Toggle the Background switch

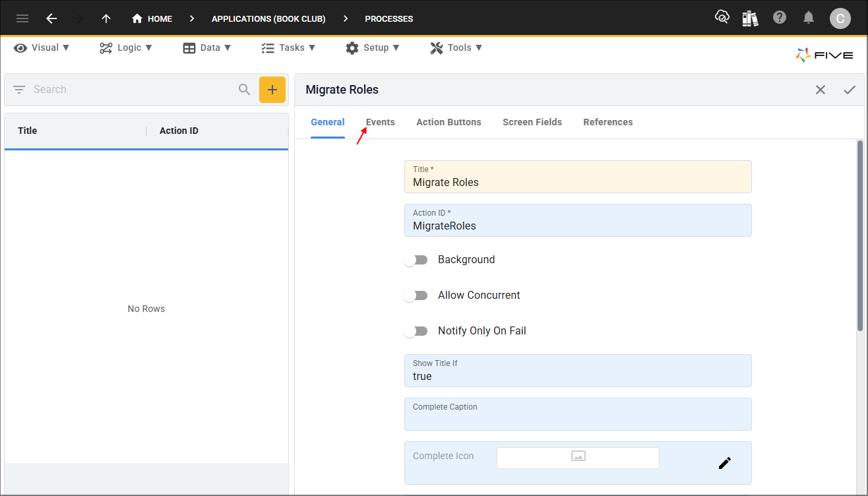pos(416,260)
